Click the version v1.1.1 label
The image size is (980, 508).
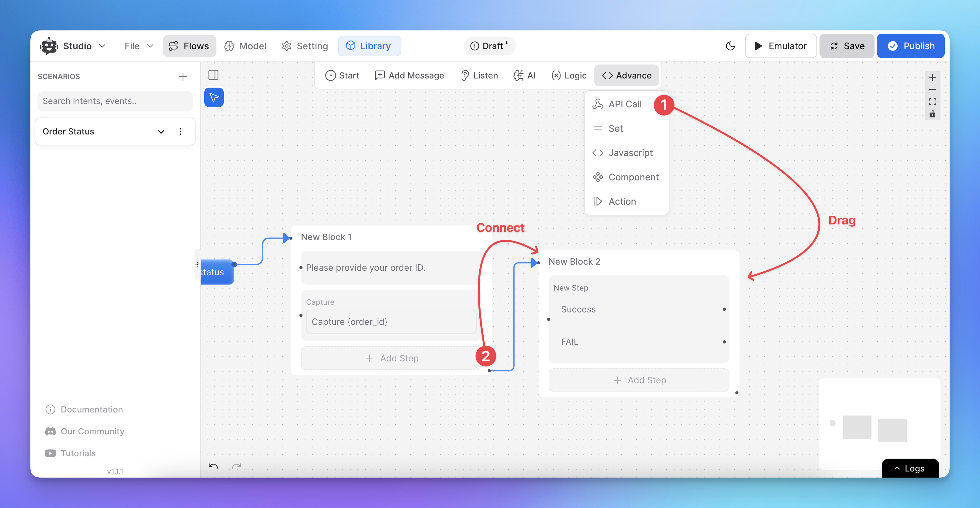point(115,471)
